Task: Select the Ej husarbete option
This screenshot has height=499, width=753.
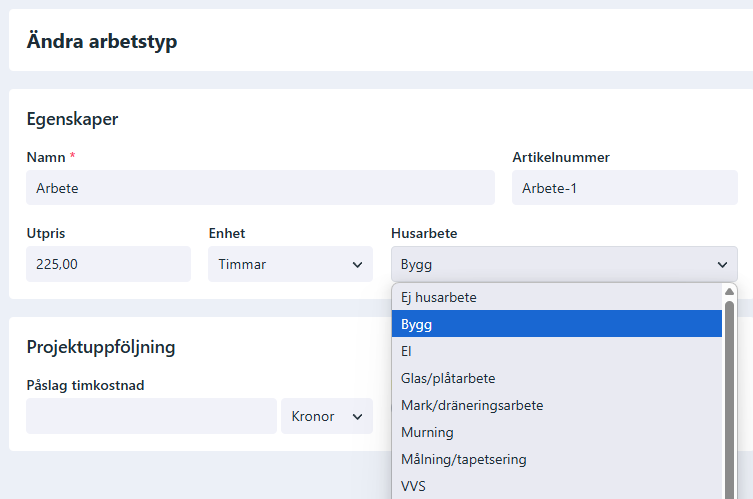Action: click(557, 297)
